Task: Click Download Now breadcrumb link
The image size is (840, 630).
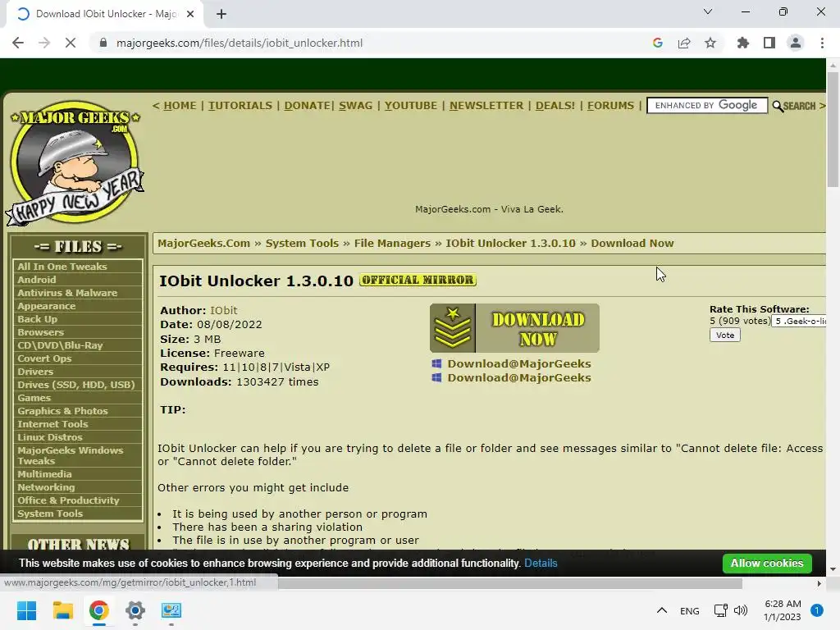Action: 632,243
